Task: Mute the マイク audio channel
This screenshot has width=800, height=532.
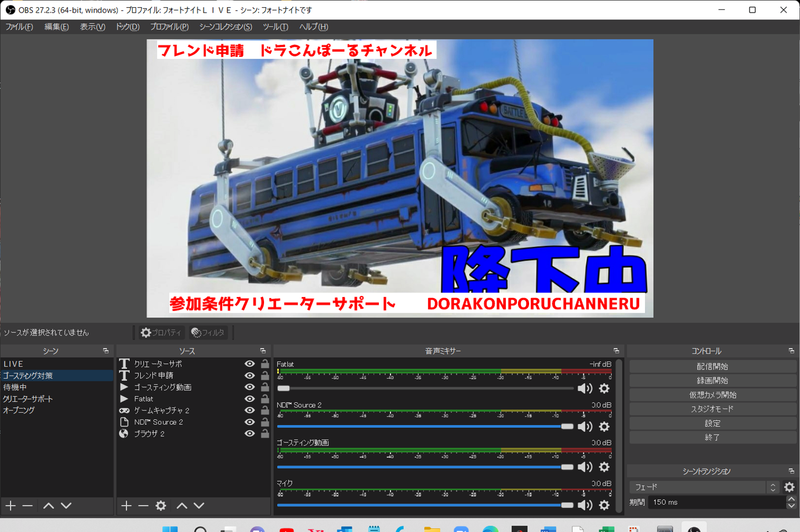Action: coord(585,505)
